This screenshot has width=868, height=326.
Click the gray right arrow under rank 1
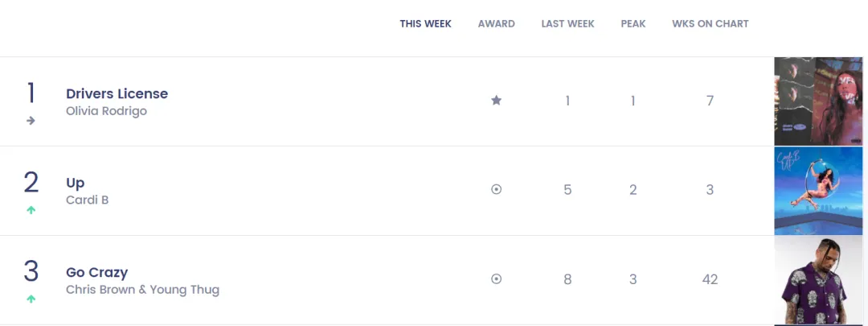[x=31, y=120]
